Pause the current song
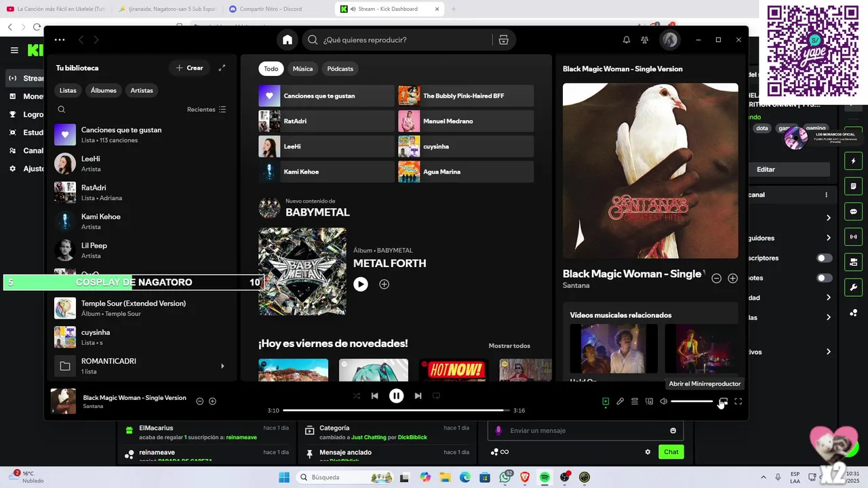This screenshot has height=488, width=868. pyautogui.click(x=396, y=396)
